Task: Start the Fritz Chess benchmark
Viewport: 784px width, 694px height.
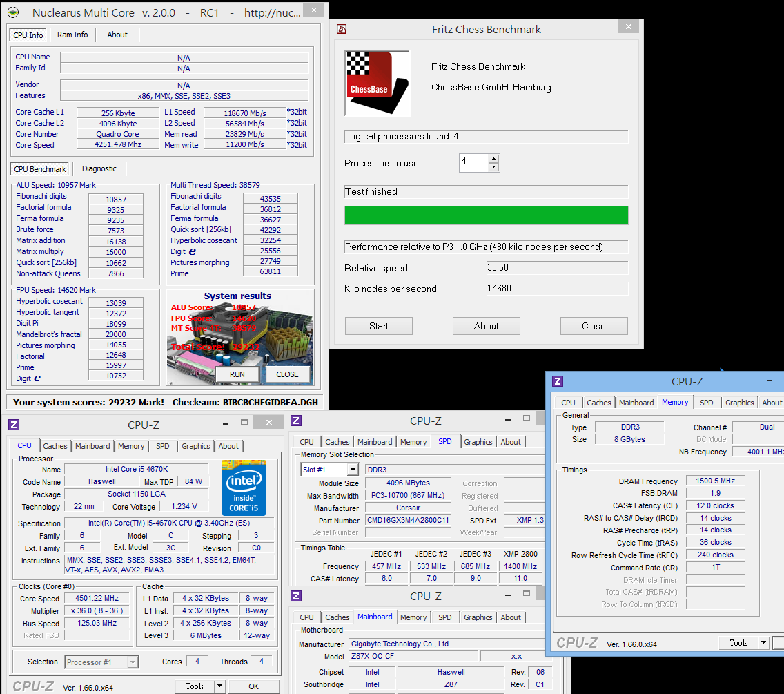Action: pyautogui.click(x=378, y=326)
